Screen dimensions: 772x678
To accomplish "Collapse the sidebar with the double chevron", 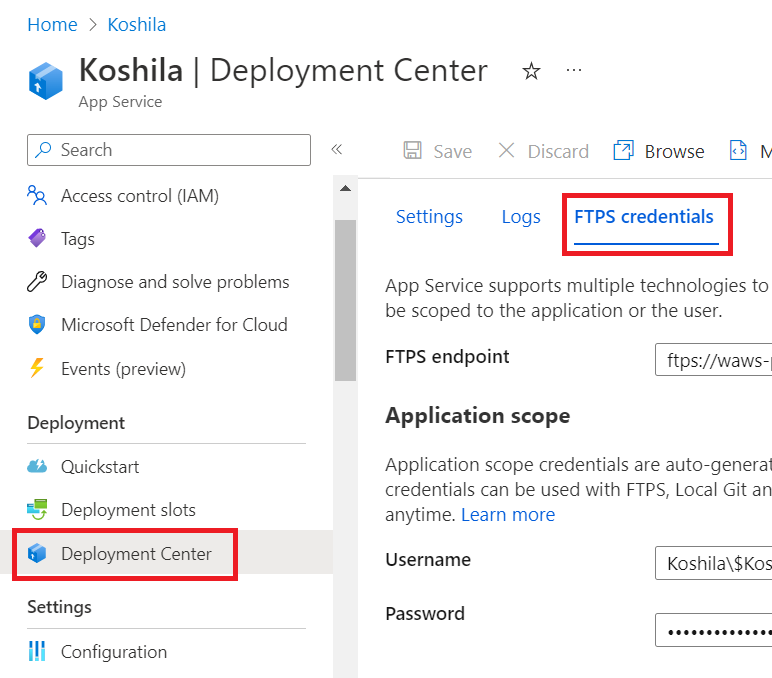I will (x=337, y=149).
